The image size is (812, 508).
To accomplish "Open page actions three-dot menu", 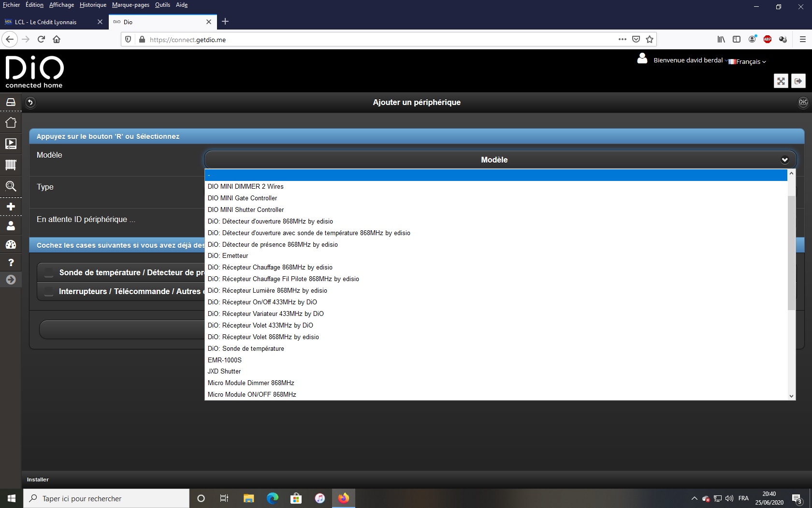I will pos(623,39).
